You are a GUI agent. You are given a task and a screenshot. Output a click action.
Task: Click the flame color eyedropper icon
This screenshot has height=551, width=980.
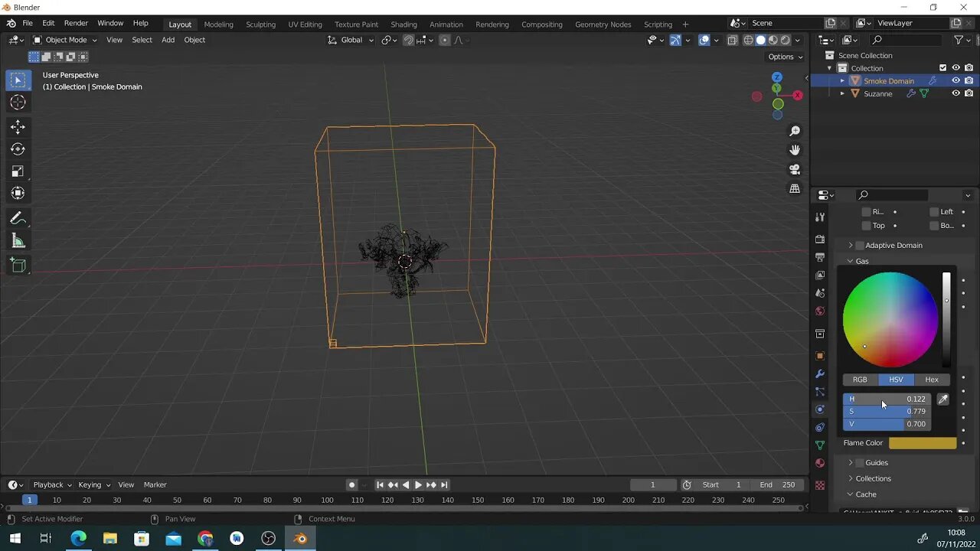[943, 399]
